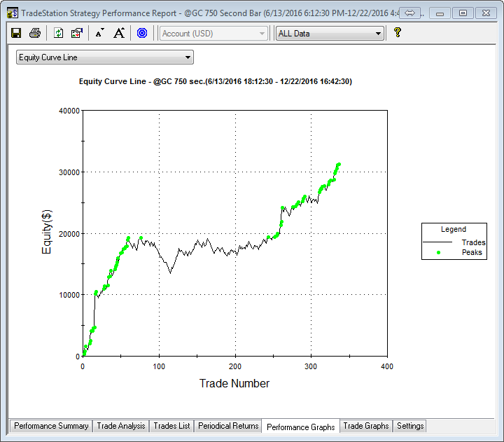Switch to the Settings tab

(x=410, y=426)
